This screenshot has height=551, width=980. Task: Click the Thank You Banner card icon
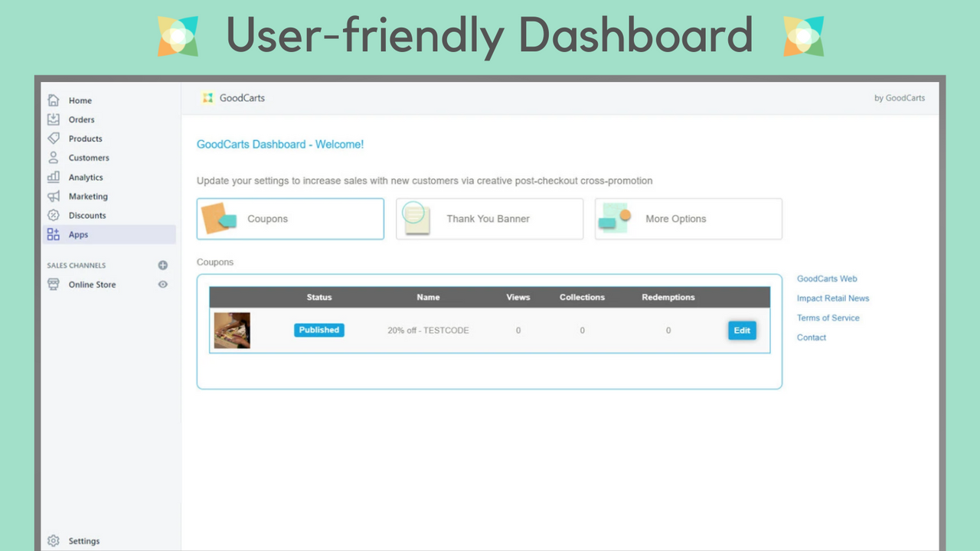point(416,218)
